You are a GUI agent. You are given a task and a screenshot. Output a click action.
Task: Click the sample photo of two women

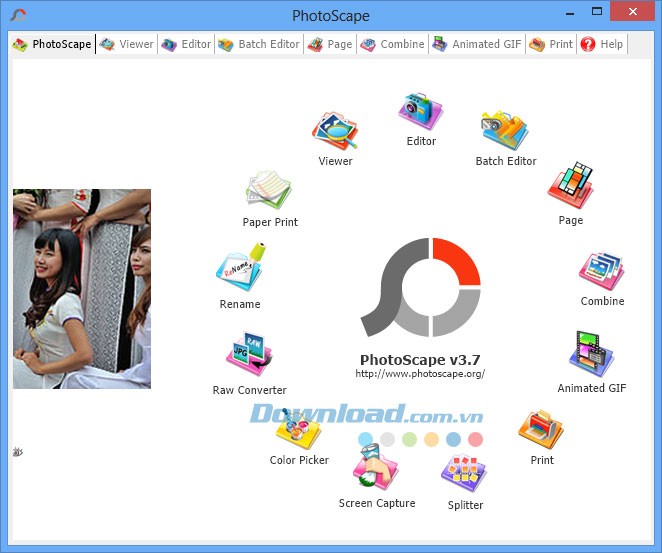(x=82, y=289)
